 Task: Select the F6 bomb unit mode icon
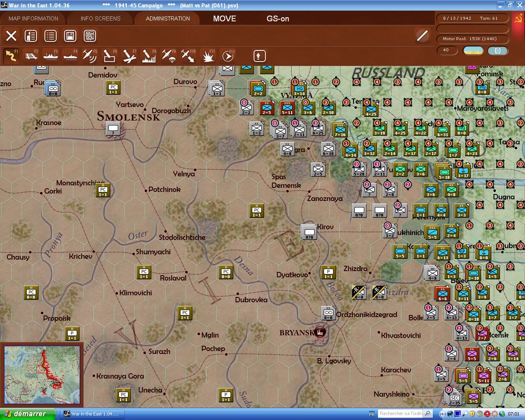[x=110, y=56]
